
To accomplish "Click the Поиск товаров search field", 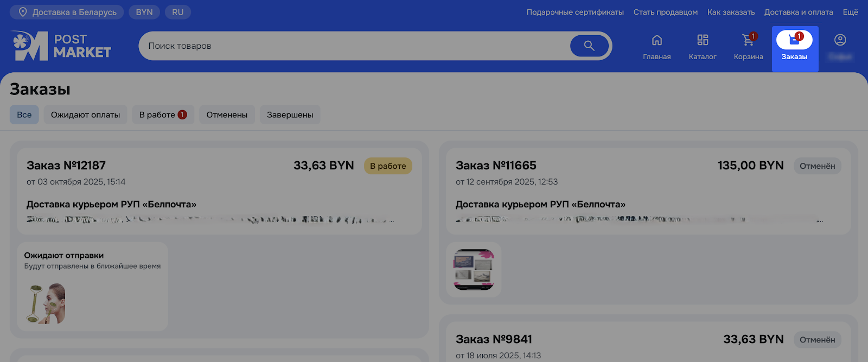I will click(353, 46).
